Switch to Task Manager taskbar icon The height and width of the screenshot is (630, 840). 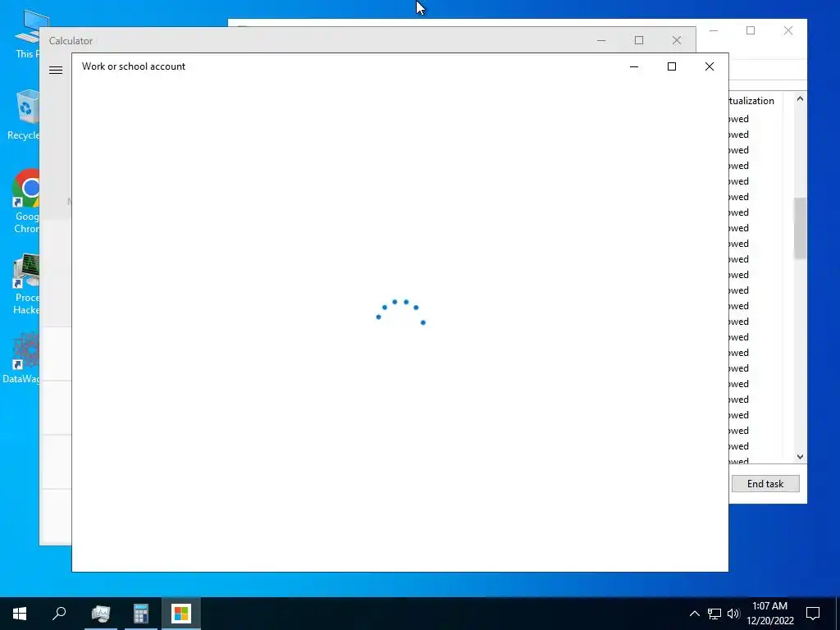(x=101, y=614)
